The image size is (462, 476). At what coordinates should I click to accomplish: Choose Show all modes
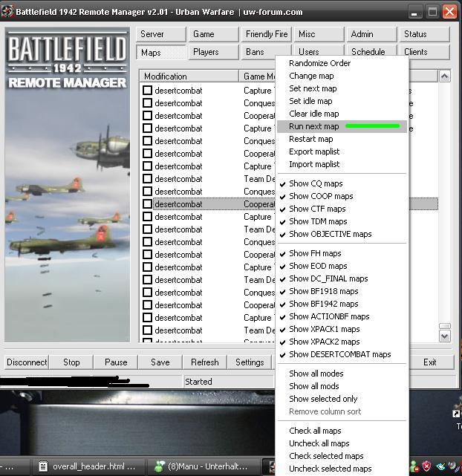point(342,374)
